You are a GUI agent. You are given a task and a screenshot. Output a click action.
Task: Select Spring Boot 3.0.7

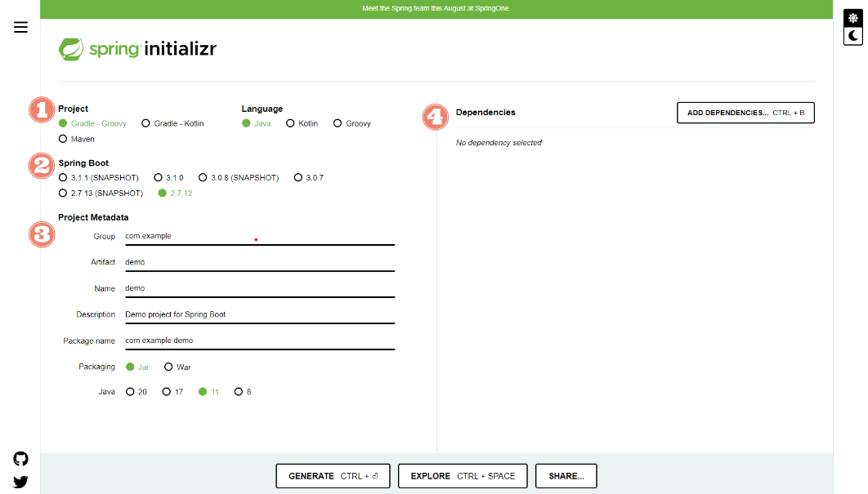click(x=309, y=177)
